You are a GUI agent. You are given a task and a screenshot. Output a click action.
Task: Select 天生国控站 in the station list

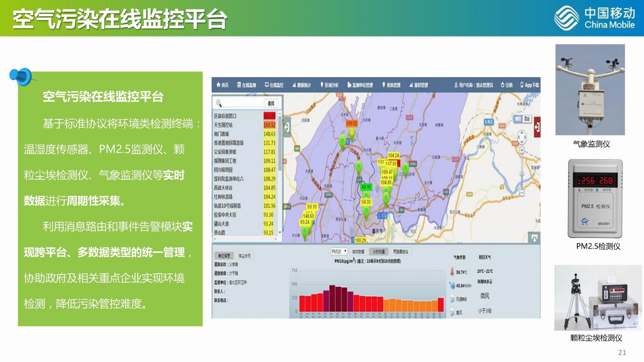coord(223,125)
